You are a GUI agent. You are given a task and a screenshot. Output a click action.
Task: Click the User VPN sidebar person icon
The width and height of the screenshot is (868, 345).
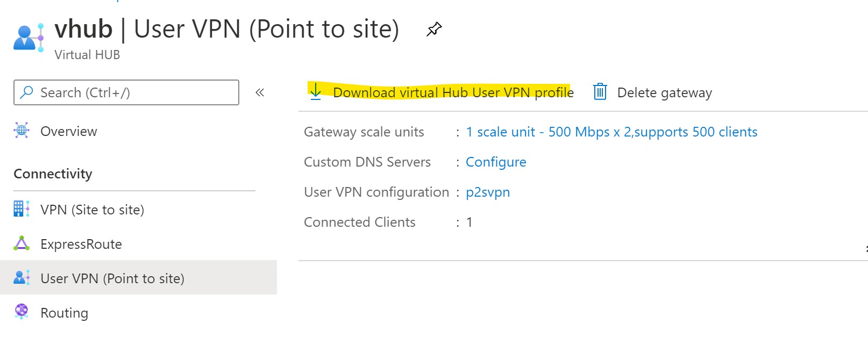(x=22, y=278)
